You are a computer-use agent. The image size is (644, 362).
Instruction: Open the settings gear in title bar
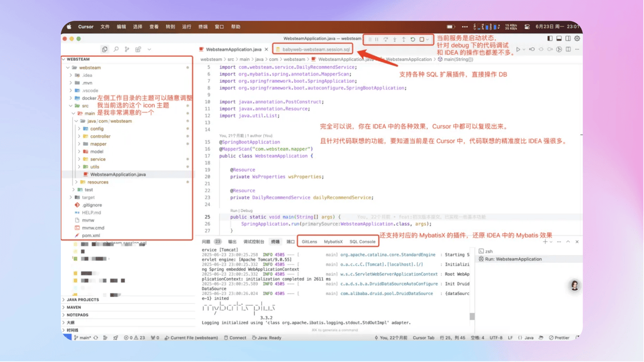click(x=578, y=38)
